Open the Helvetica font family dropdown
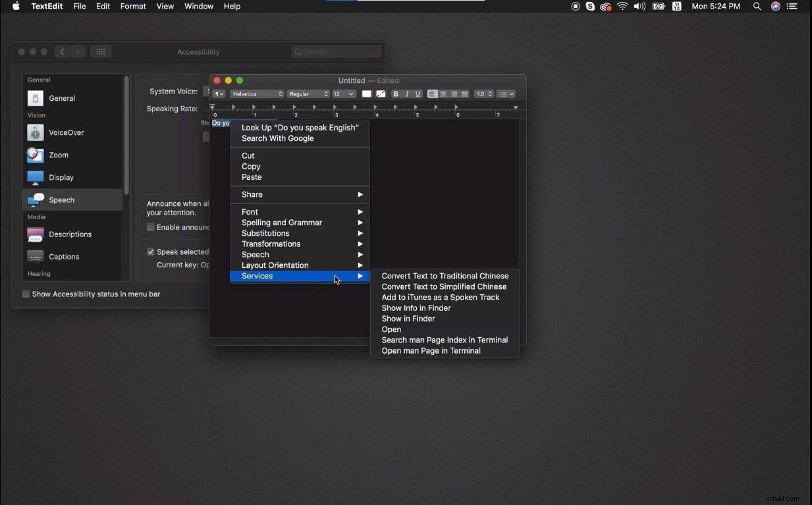 click(x=257, y=94)
